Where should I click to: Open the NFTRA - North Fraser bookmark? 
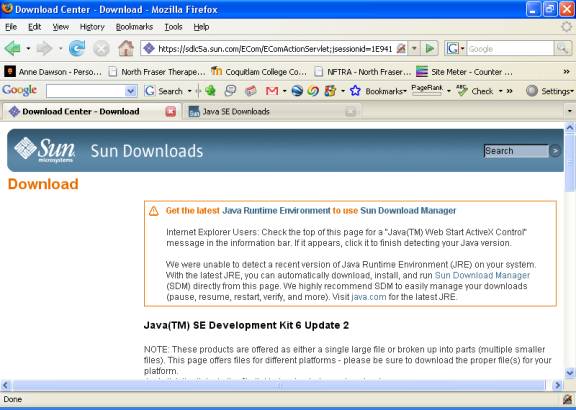tap(363, 72)
